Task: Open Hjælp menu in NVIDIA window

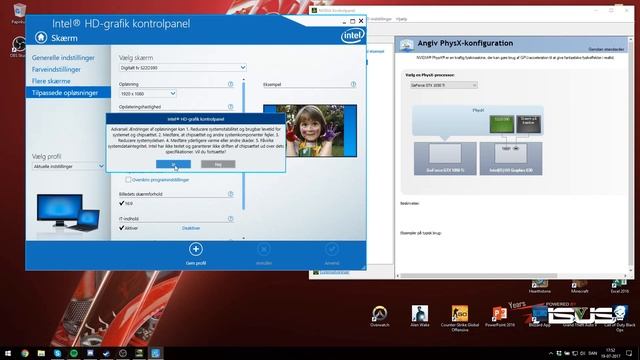Action: point(401,19)
